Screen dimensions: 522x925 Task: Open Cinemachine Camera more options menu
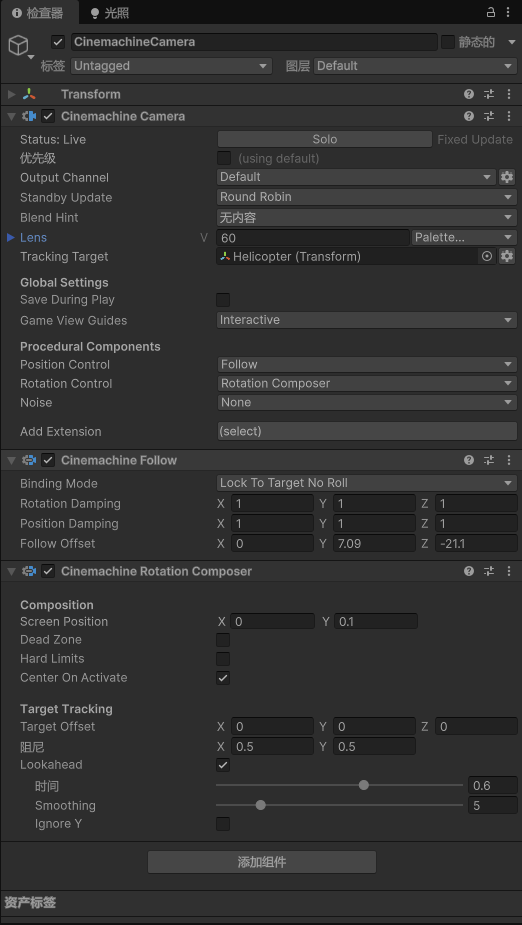tap(508, 116)
